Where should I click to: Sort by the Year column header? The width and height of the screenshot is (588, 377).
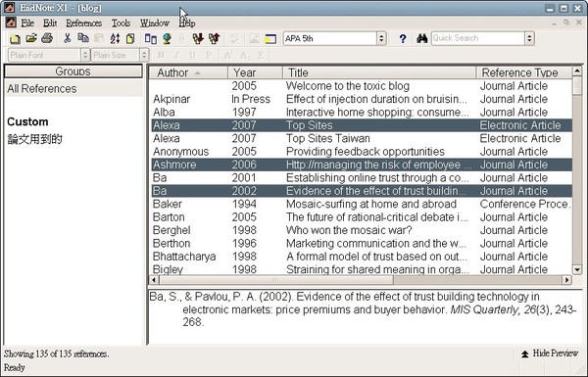click(255, 72)
